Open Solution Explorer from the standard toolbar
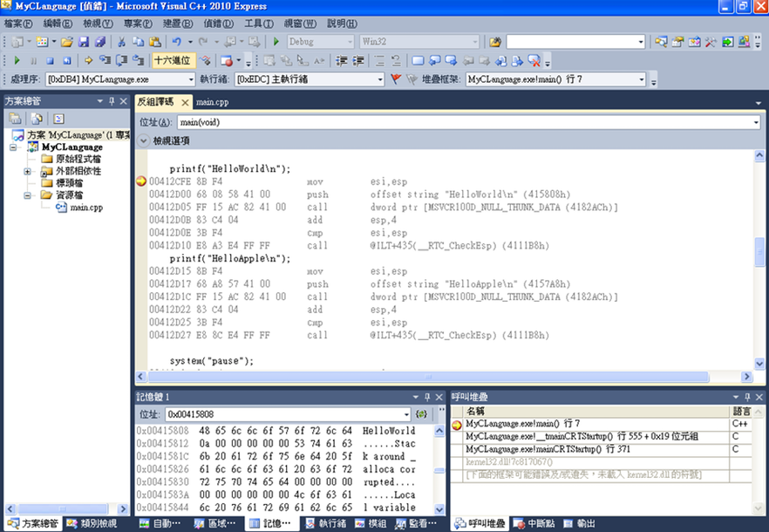The width and height of the screenshot is (769, 532). tap(661, 42)
